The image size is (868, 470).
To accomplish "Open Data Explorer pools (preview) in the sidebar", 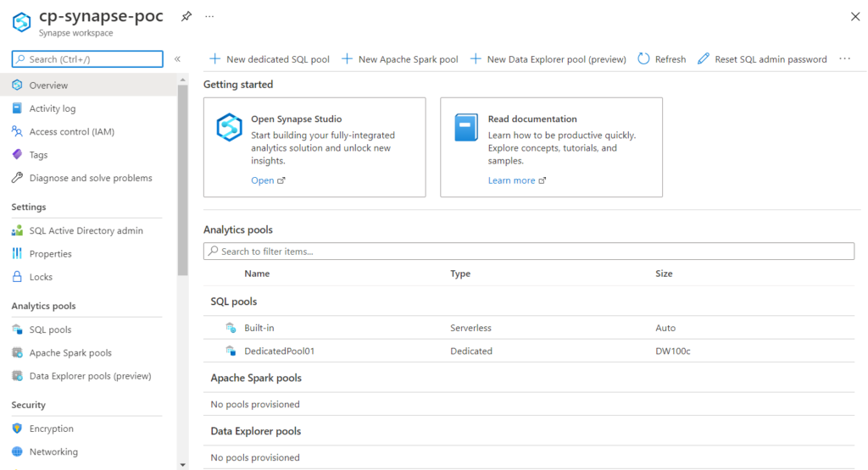I will 90,376.
